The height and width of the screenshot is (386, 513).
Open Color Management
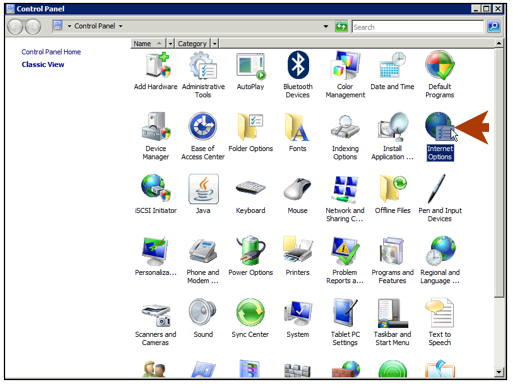pos(345,75)
